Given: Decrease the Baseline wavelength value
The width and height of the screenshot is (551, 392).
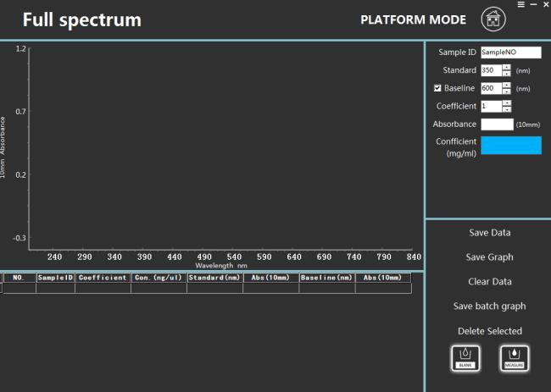Looking at the screenshot, I should click(x=507, y=91).
